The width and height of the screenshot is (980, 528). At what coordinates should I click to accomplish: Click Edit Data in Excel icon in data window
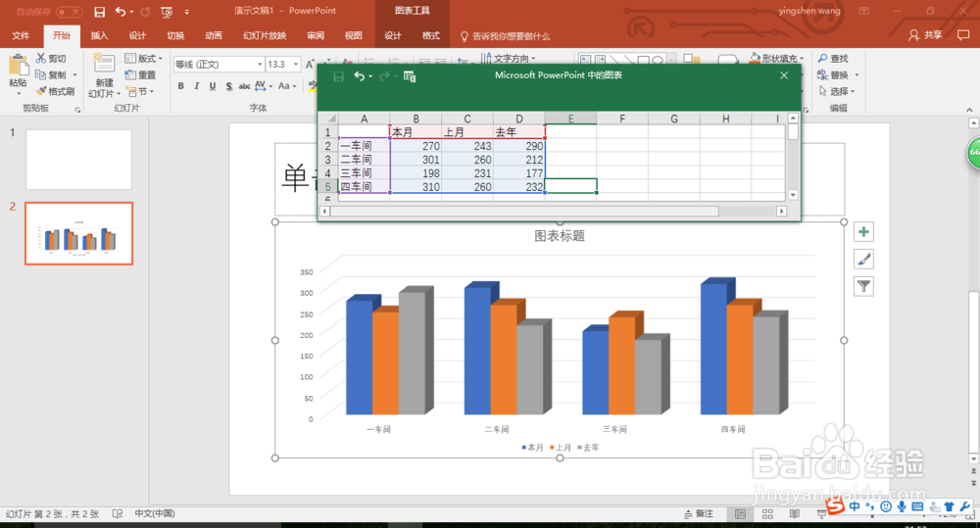point(410,76)
